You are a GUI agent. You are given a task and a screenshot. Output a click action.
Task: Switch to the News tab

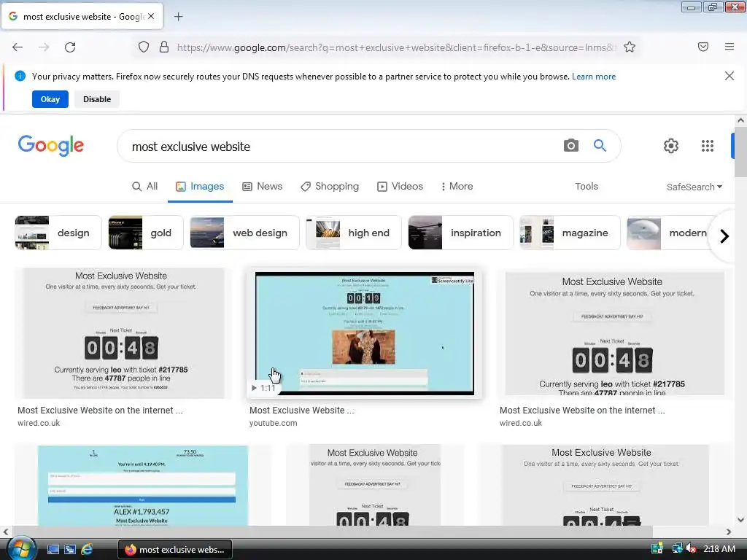[262, 186]
